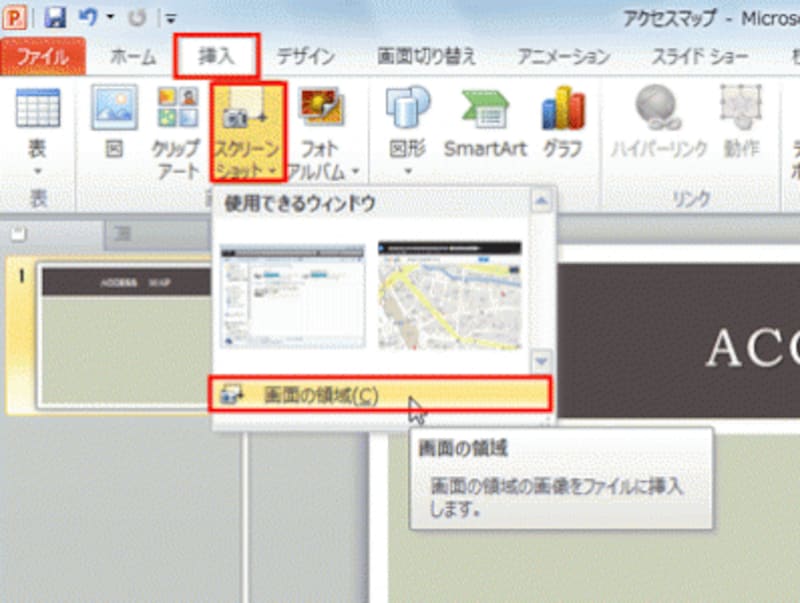Screen dimensions: 800x603
Task: Click the PowerPoint application icon in title bar
Action: point(15,17)
